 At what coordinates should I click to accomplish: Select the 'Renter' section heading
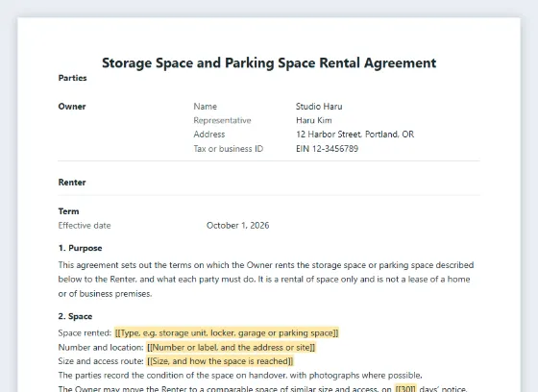72,183
